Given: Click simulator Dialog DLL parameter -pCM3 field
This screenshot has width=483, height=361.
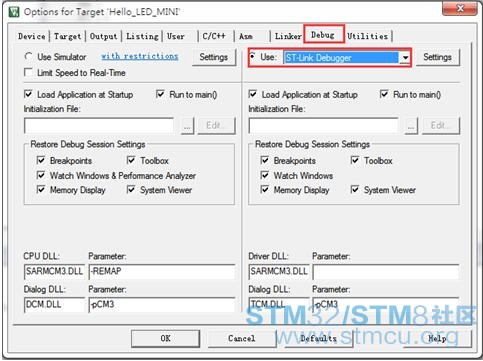Looking at the screenshot, I should coord(162,305).
